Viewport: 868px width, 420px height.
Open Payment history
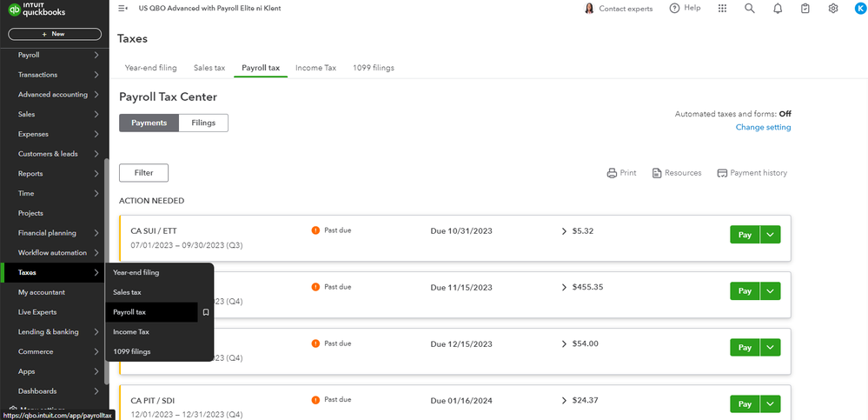coord(752,173)
